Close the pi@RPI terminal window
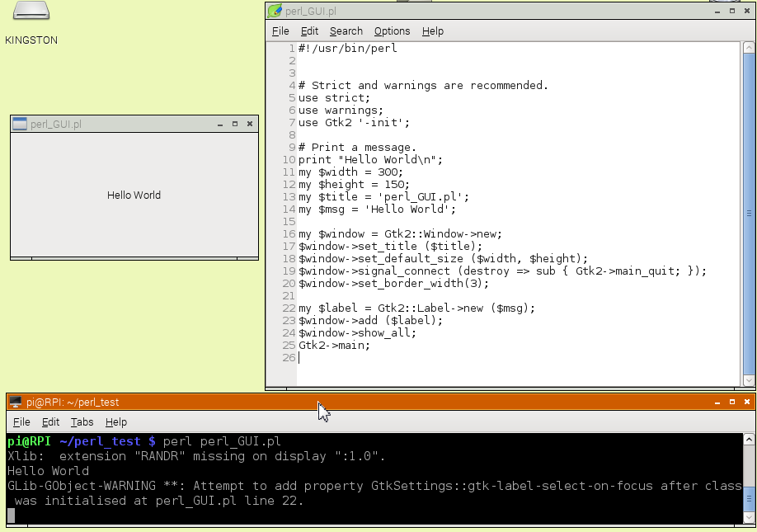The height and width of the screenshot is (532, 757). coord(745,403)
